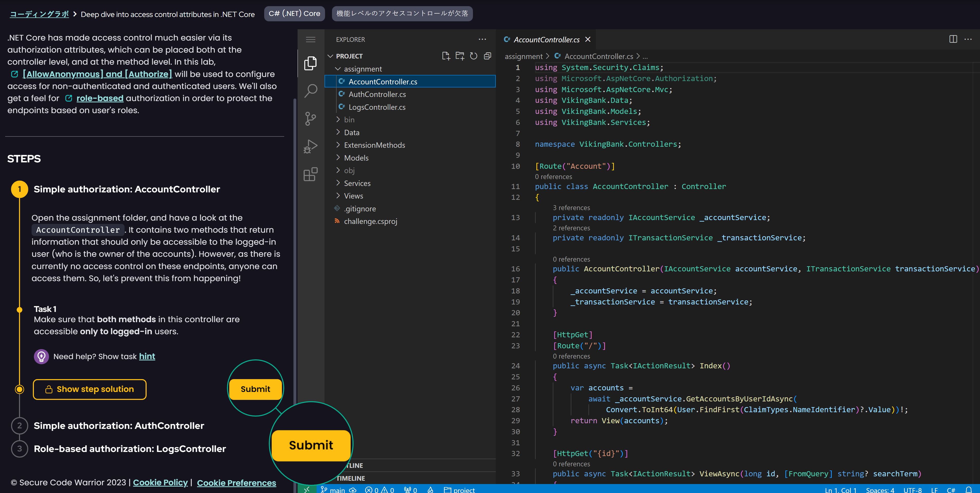Open [AllowAnonymous] and [Authorize] docs link
Viewport: 980px width, 493px height.
point(97,74)
